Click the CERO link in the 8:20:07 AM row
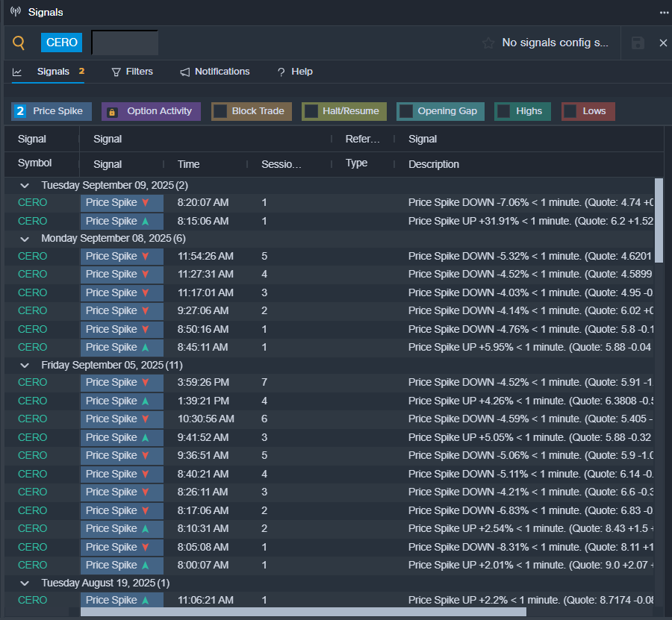 click(33, 202)
